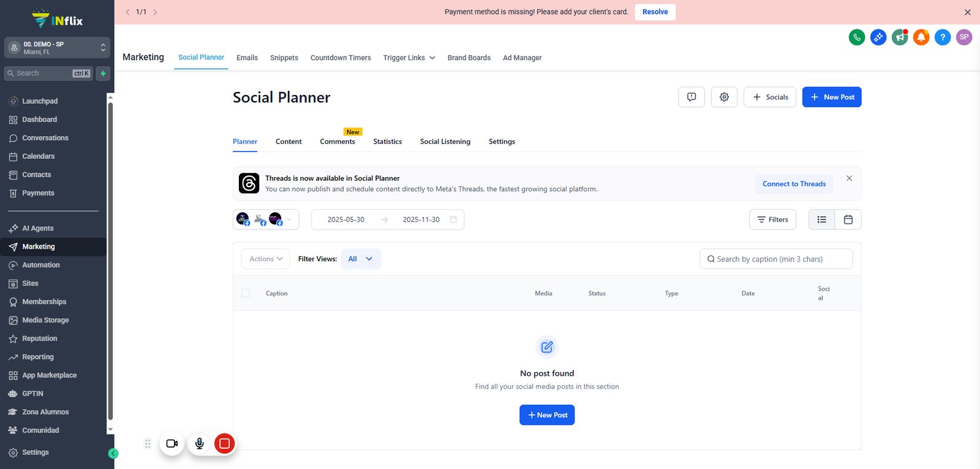Click the search by caption field

pos(776,259)
